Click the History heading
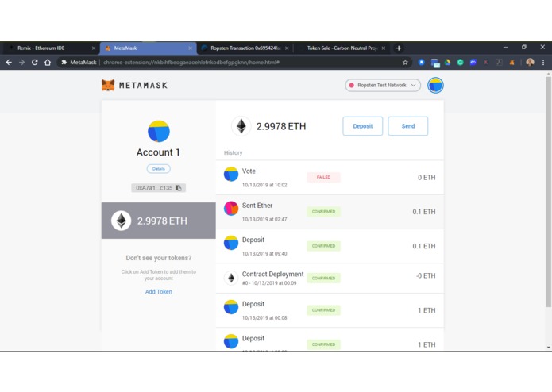This screenshot has width=552, height=392. point(233,152)
